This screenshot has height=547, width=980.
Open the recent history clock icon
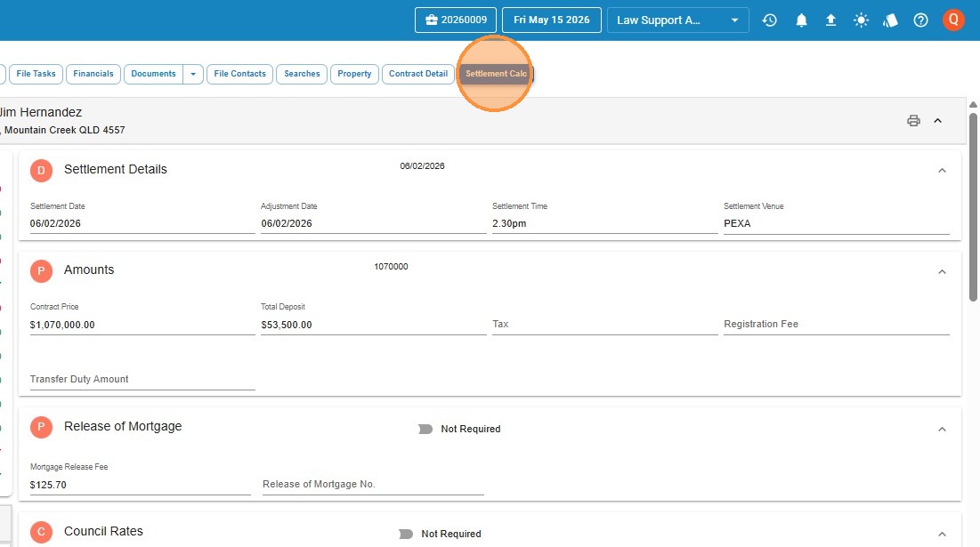[769, 20]
